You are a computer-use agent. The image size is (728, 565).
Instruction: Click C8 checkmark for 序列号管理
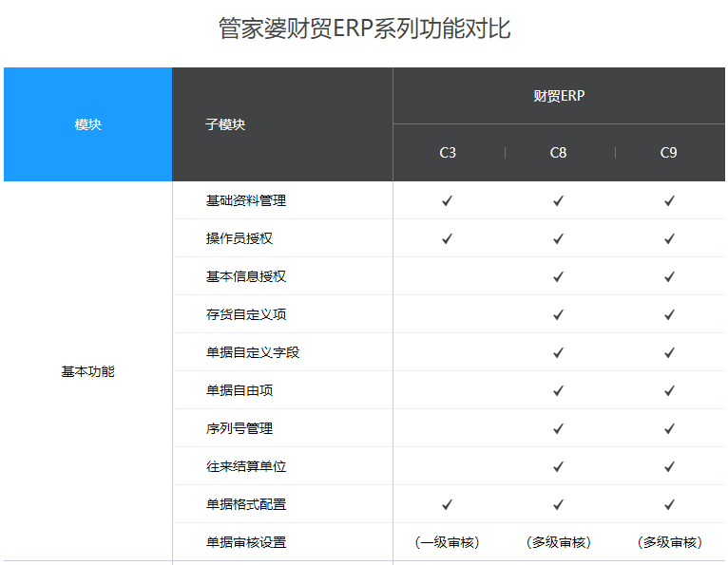coord(558,428)
